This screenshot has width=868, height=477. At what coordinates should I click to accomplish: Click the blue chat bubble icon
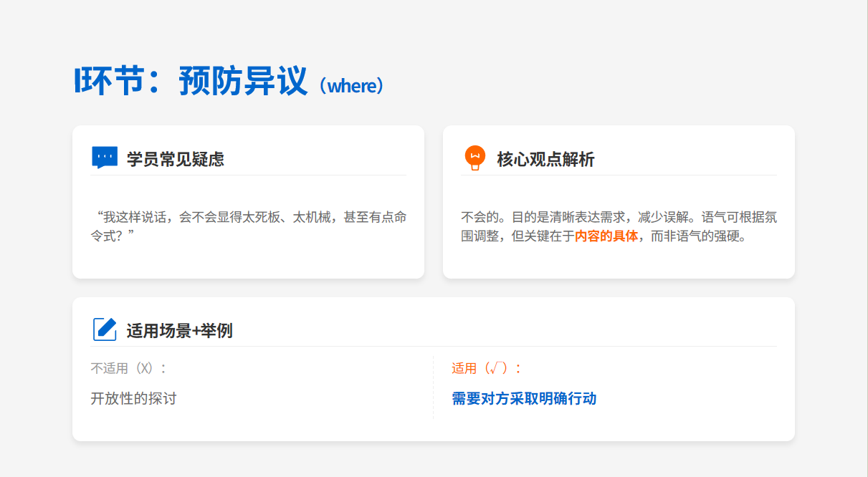[105, 158]
